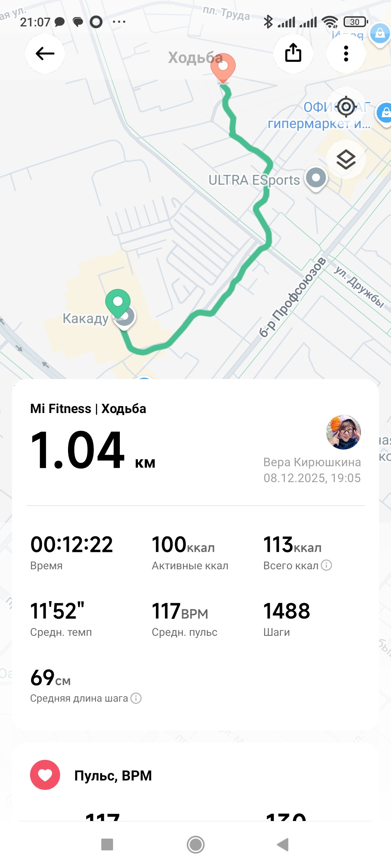Show info about Всего ккал
The image size is (391, 868).
click(x=327, y=565)
